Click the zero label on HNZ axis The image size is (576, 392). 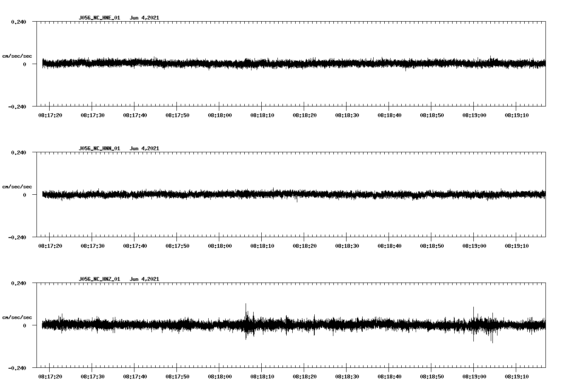(25, 326)
